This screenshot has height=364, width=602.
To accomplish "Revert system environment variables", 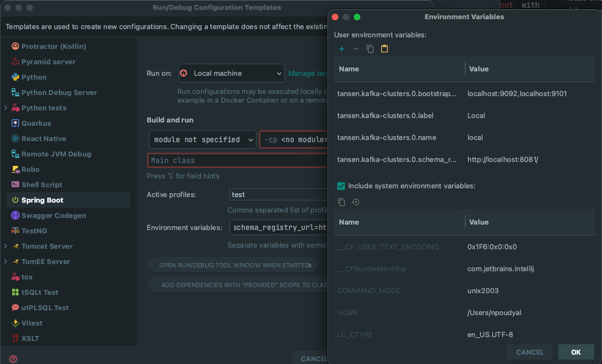I will point(355,202).
